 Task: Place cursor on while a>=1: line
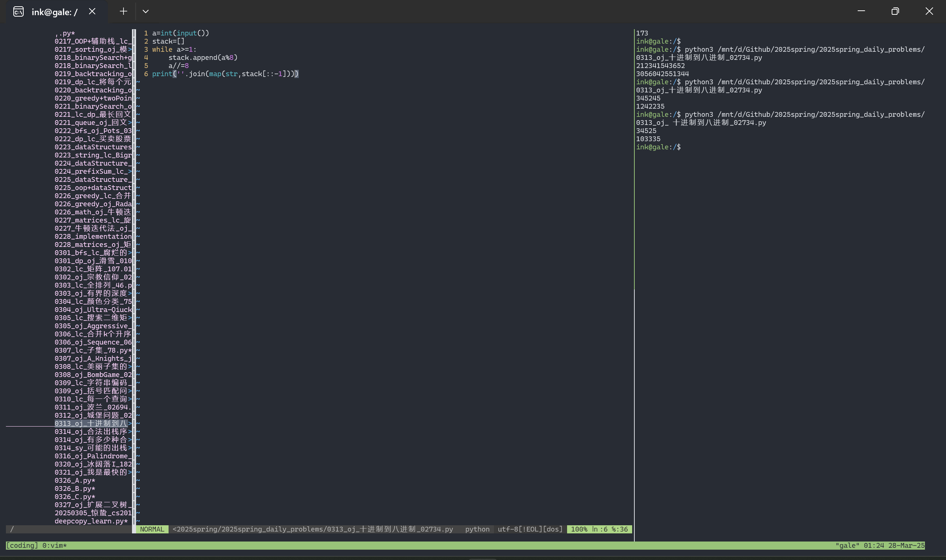pos(174,50)
